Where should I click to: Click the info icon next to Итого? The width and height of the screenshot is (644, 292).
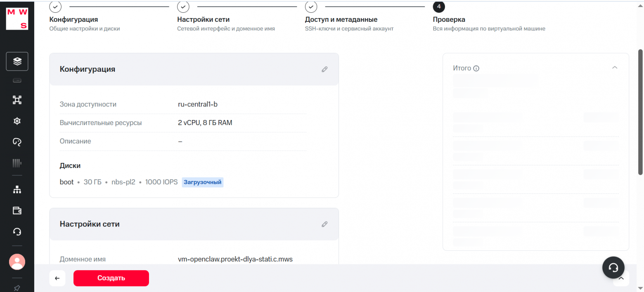pyautogui.click(x=477, y=68)
